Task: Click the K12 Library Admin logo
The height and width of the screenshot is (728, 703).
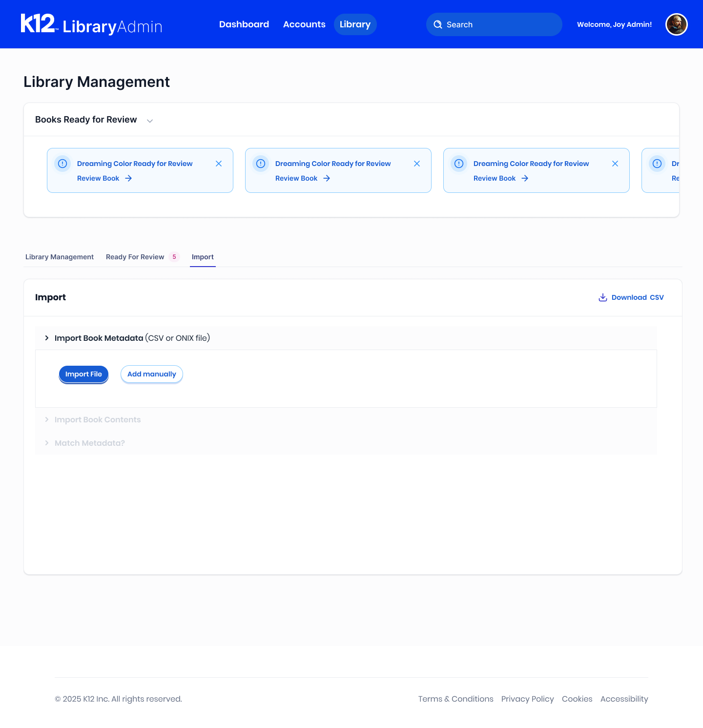Action: tap(91, 24)
